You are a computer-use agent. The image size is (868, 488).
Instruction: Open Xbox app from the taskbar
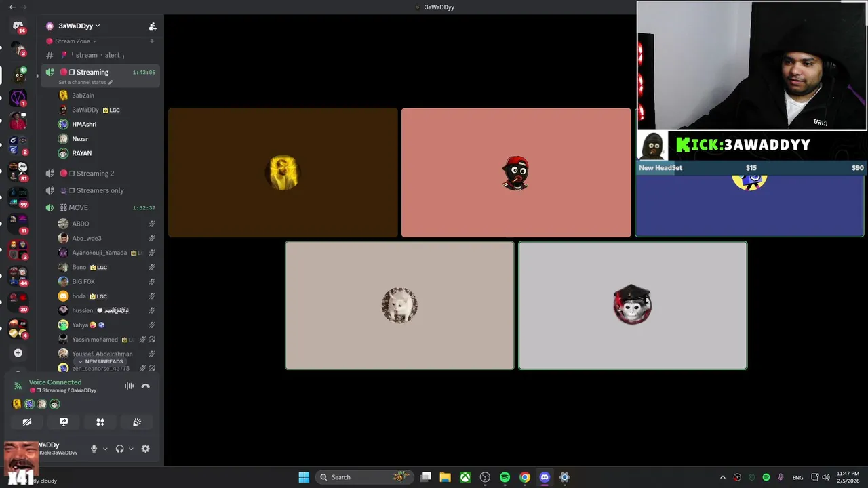point(465,477)
